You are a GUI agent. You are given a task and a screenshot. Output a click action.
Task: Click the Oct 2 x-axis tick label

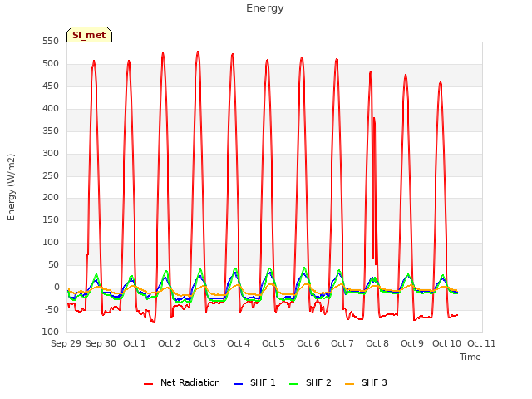[x=170, y=343]
